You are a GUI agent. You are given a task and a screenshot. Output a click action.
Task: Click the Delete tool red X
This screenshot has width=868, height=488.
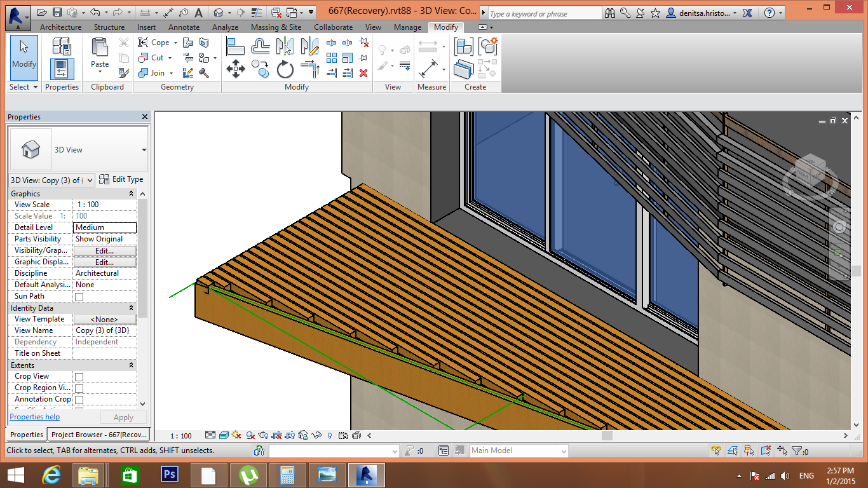[364, 73]
